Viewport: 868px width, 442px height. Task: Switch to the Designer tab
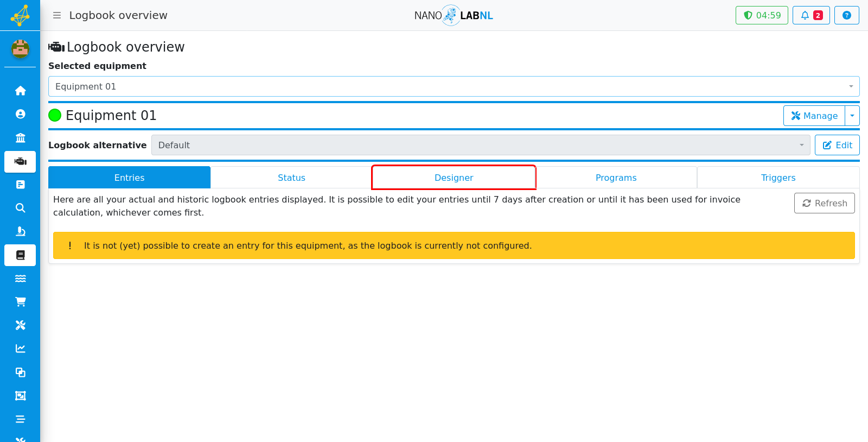click(454, 178)
